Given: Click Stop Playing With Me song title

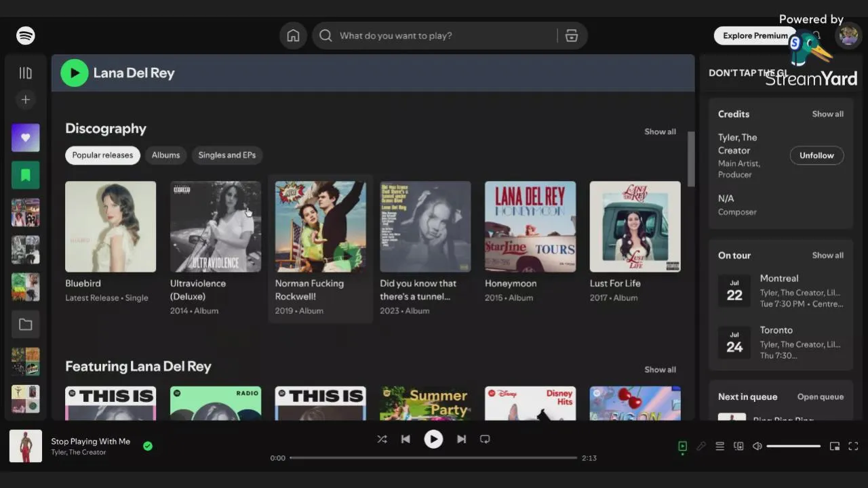Looking at the screenshot, I should point(90,441).
